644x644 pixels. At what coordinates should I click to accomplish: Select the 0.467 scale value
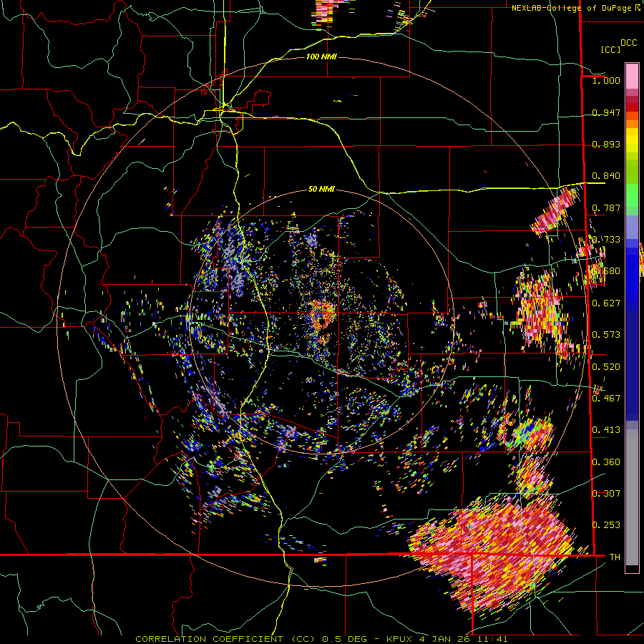click(606, 399)
